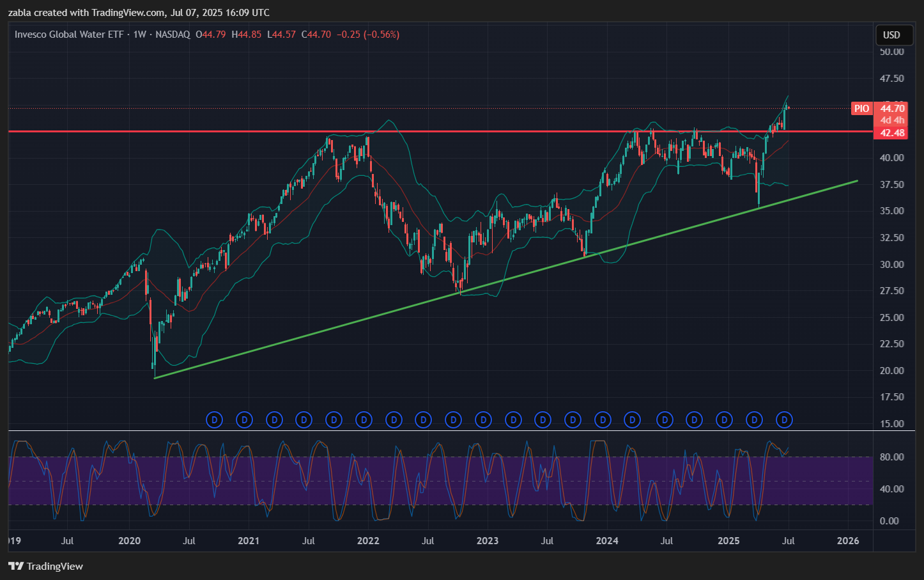
Task: Click the rightmost dividend D marker
Action: pyautogui.click(x=784, y=420)
